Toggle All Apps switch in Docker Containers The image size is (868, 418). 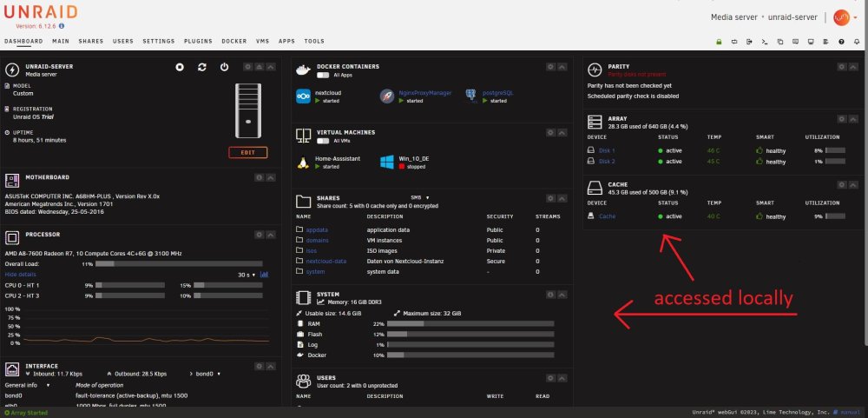[x=323, y=75]
